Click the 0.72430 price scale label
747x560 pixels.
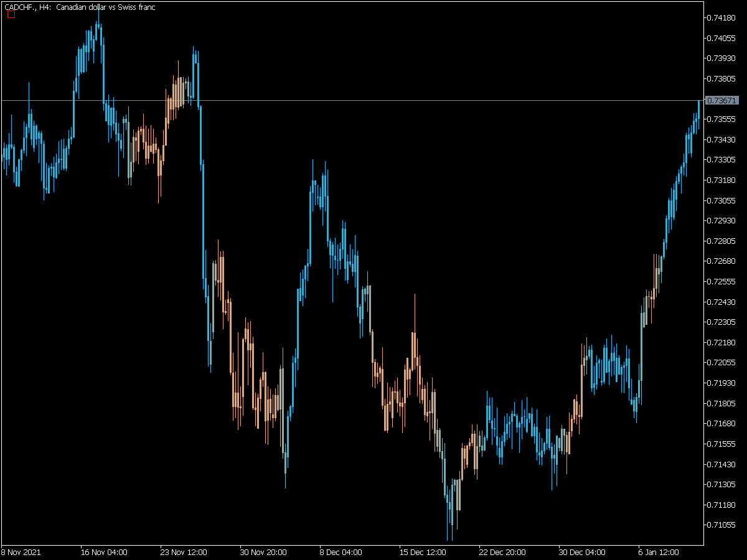[721, 302]
